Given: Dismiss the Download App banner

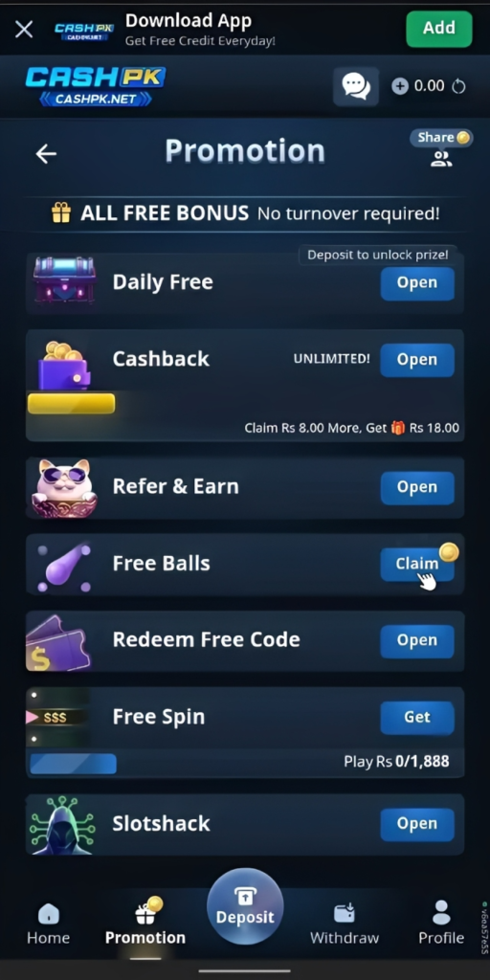Looking at the screenshot, I should point(24,29).
